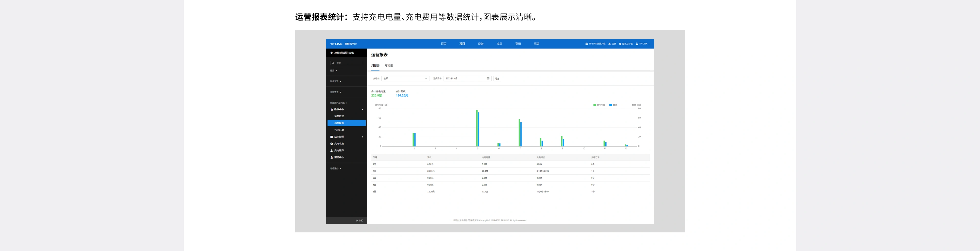980x251 pixels.
Task: Open 充电用户 in the sidebar
Action: coord(339,151)
